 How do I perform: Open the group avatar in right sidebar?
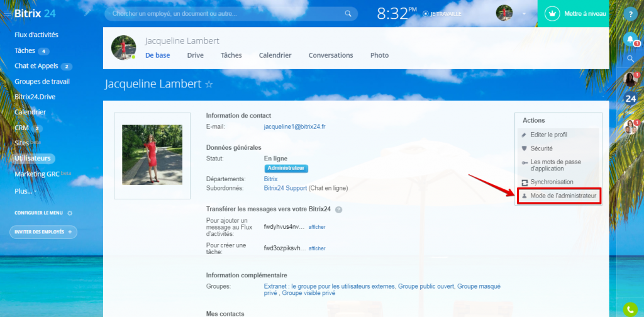tap(630, 127)
